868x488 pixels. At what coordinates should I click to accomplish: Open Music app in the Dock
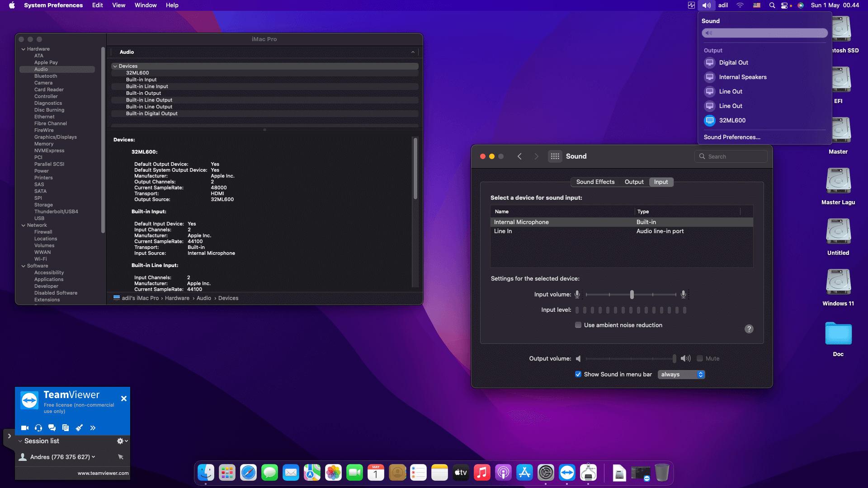point(482,473)
